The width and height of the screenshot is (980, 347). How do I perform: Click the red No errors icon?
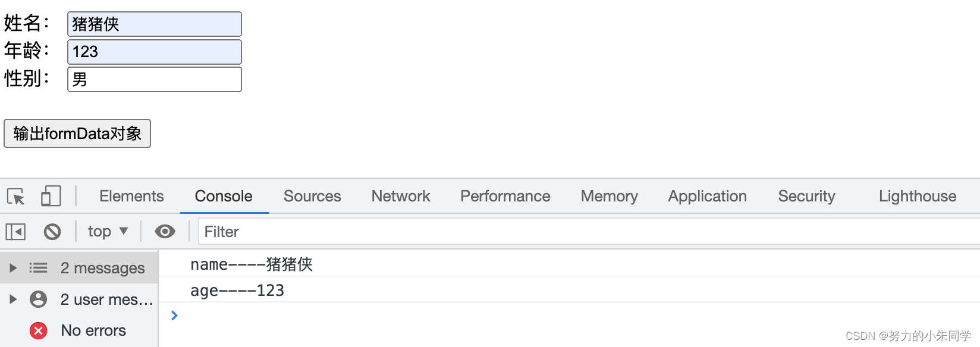pyautogui.click(x=39, y=330)
